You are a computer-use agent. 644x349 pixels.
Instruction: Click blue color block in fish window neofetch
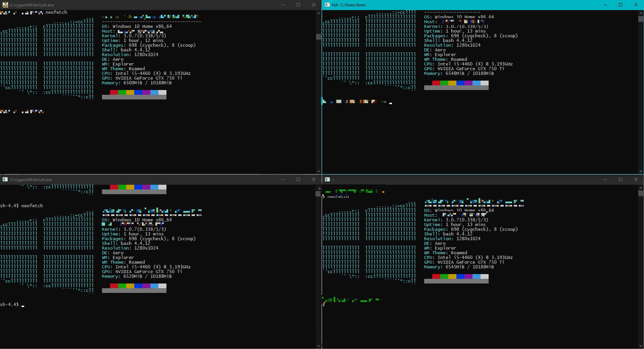[x=460, y=83]
